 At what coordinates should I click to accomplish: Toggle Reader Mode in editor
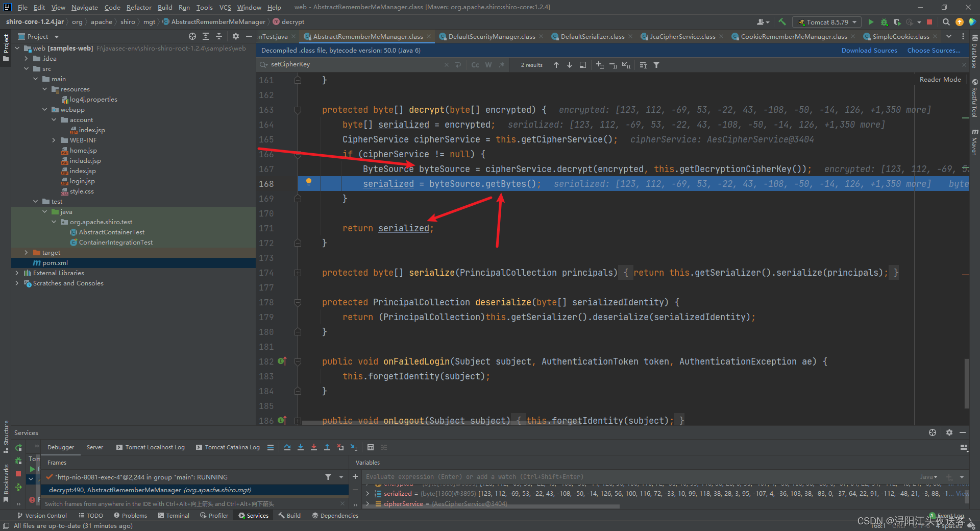[940, 79]
